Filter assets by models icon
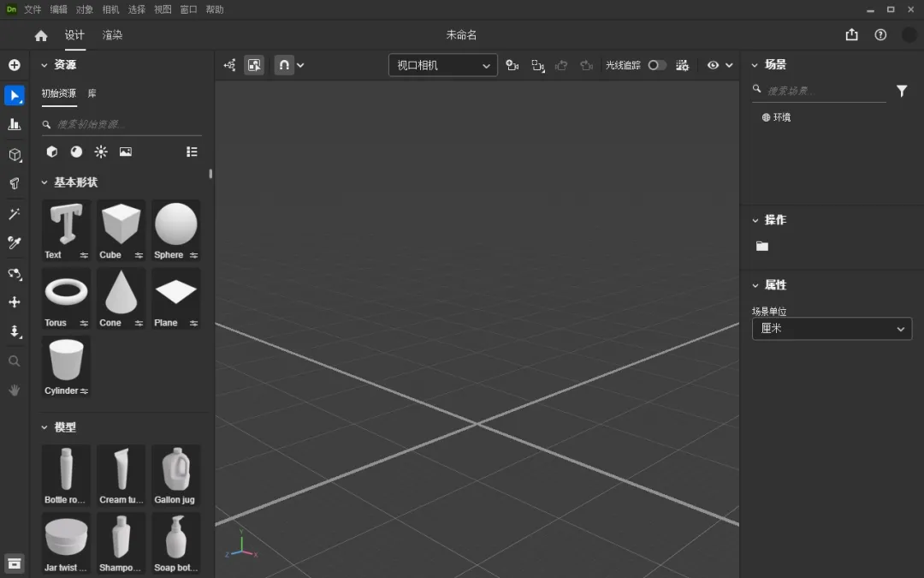The height and width of the screenshot is (578, 924). pyautogui.click(x=52, y=152)
